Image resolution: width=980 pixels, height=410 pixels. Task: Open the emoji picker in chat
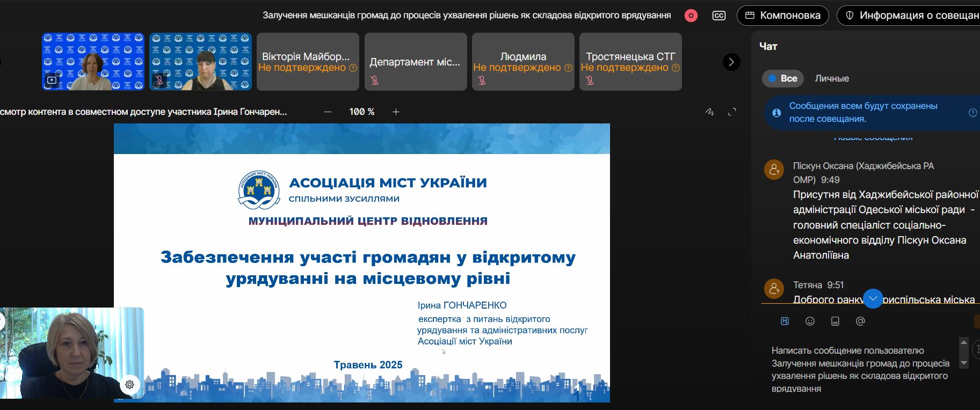[810, 321]
